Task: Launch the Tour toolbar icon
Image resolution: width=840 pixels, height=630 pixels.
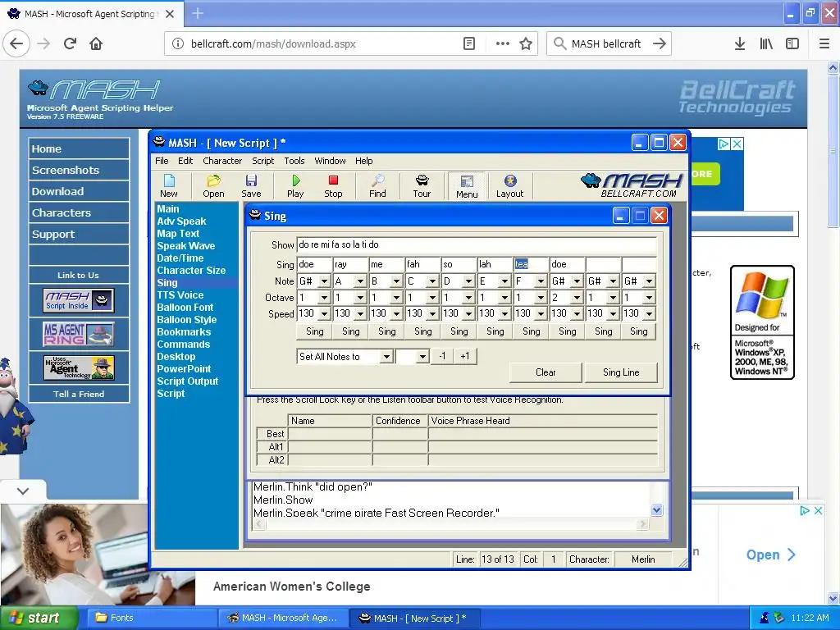Action: point(422,185)
